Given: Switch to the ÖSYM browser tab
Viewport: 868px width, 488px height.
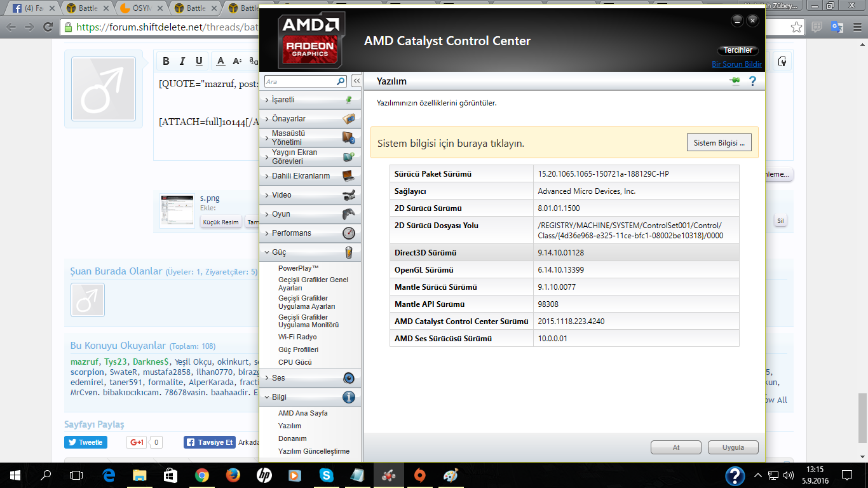Looking at the screenshot, I should click(141, 9).
